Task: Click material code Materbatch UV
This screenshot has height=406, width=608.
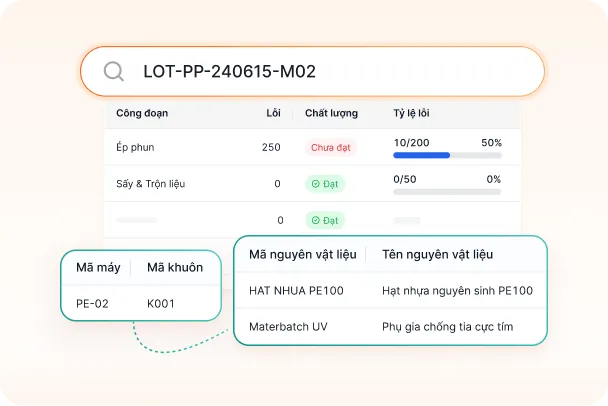Action: (288, 327)
